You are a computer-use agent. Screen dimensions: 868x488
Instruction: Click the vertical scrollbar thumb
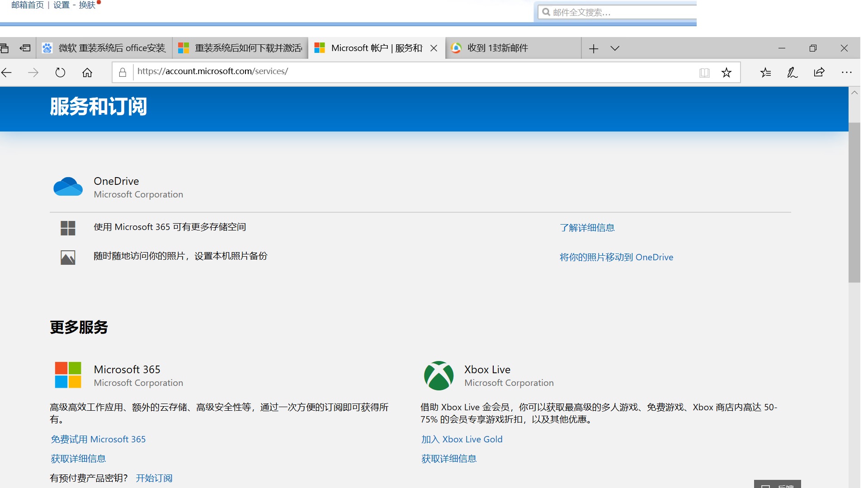tap(854, 202)
